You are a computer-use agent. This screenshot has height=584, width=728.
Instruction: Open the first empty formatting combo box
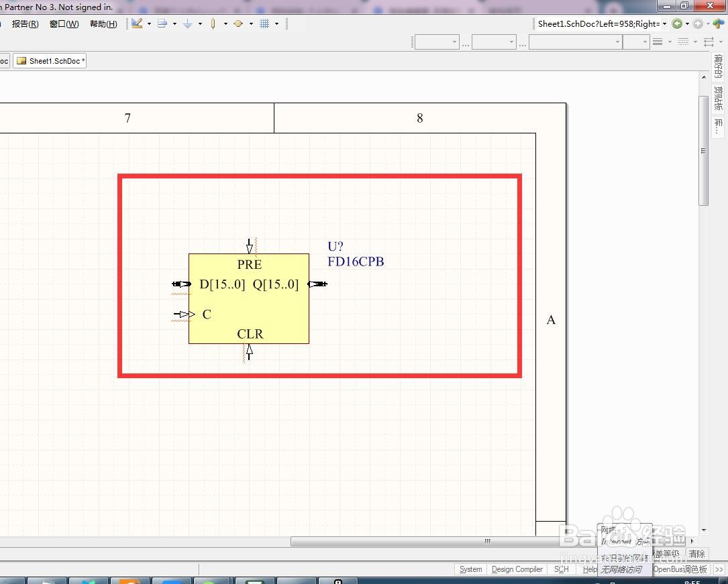(436, 42)
